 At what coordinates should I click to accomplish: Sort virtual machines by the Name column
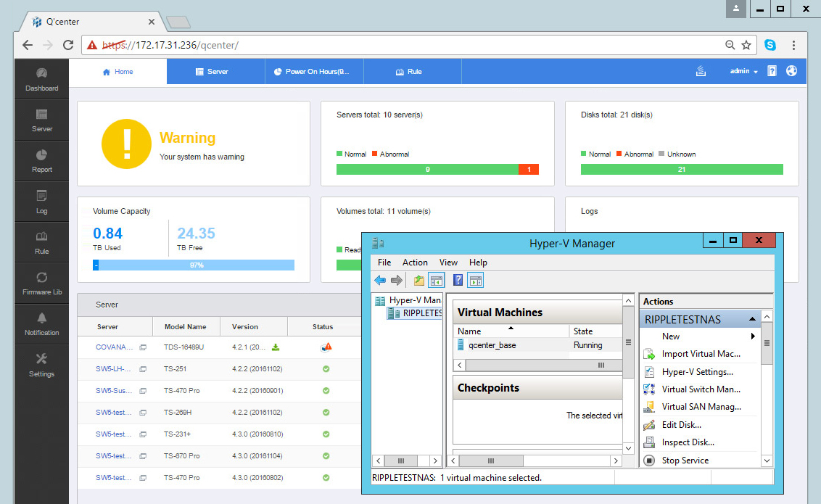(x=511, y=331)
